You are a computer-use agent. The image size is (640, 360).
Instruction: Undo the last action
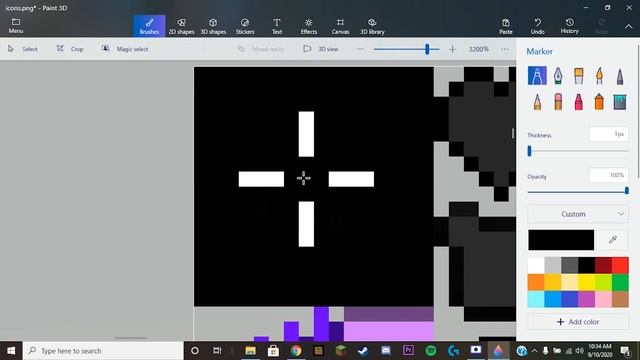click(538, 26)
